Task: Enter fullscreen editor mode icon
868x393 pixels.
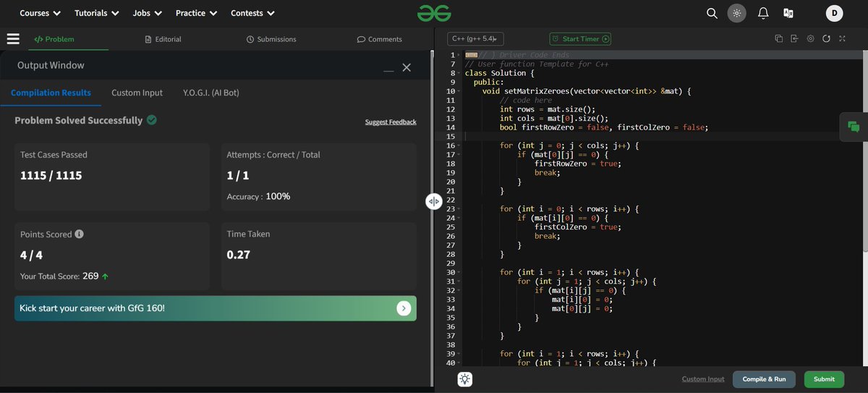Action: coord(842,39)
